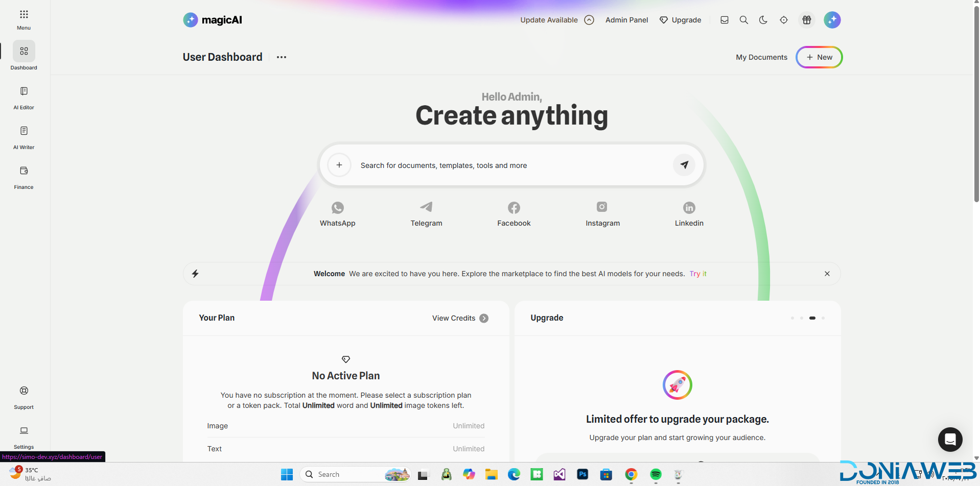
Task: Click the New document button
Action: point(819,57)
